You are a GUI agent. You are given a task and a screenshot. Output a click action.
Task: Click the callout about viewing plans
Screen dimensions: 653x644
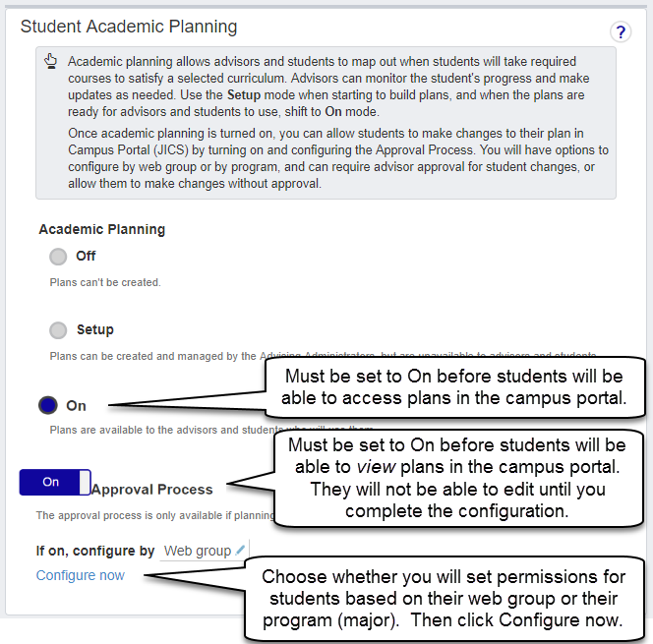[456, 478]
